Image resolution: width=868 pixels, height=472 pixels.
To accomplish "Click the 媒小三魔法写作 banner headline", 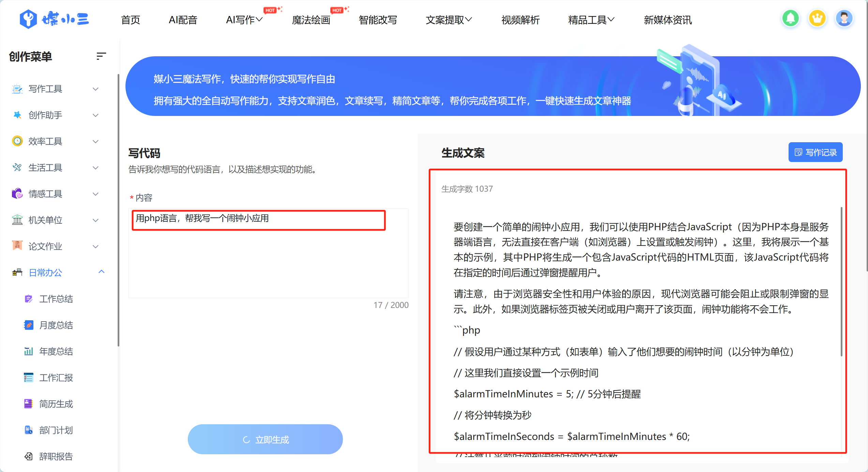I will (x=244, y=79).
